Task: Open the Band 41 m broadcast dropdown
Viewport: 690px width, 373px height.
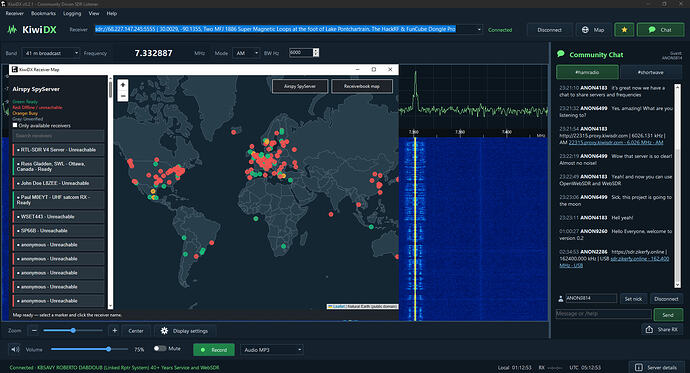Action: tap(51, 53)
